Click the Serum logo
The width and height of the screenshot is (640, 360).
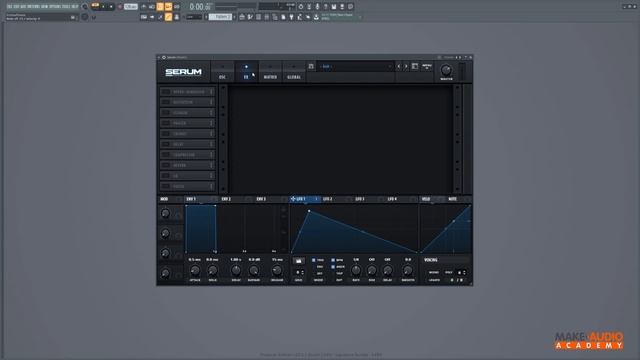click(x=183, y=72)
